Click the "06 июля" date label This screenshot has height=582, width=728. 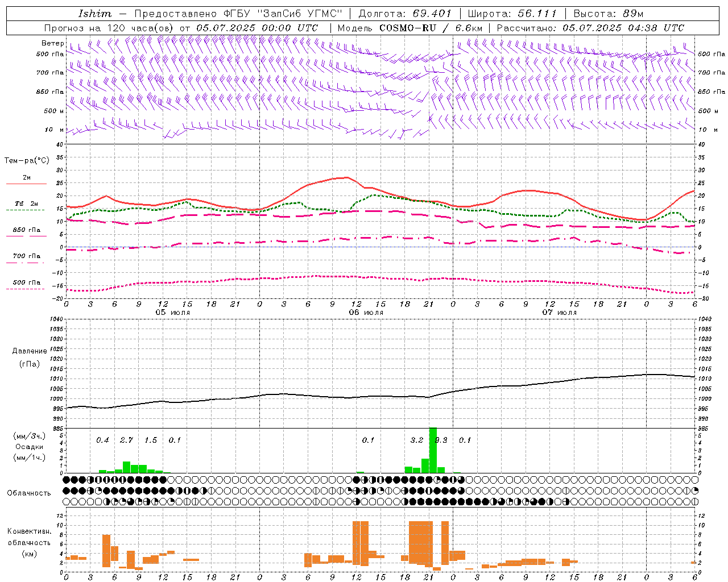tap(366, 313)
